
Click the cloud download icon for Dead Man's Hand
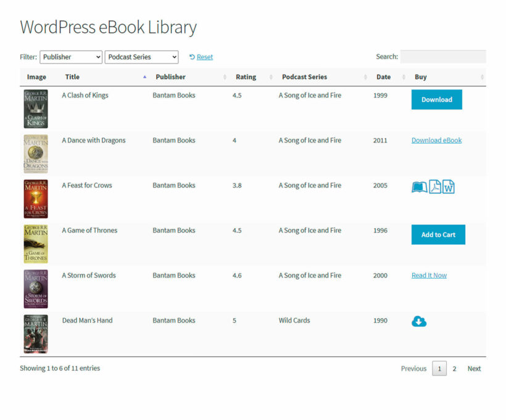(x=419, y=321)
